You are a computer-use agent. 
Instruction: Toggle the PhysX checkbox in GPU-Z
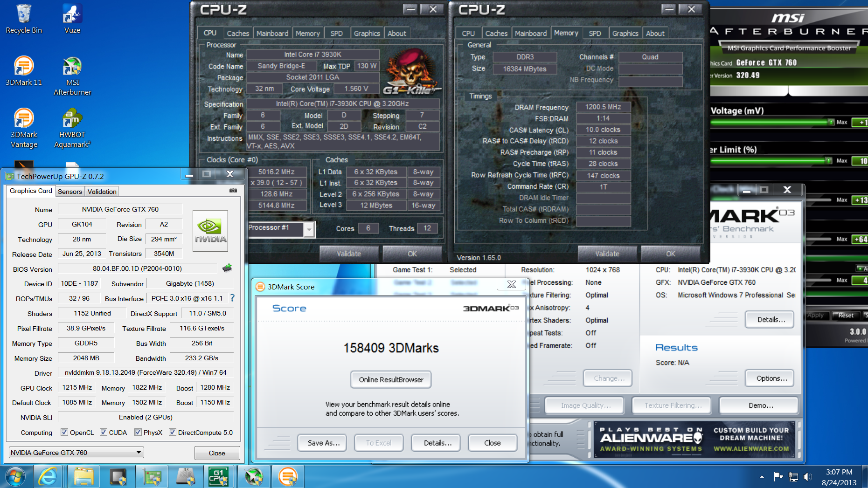pyautogui.click(x=138, y=432)
